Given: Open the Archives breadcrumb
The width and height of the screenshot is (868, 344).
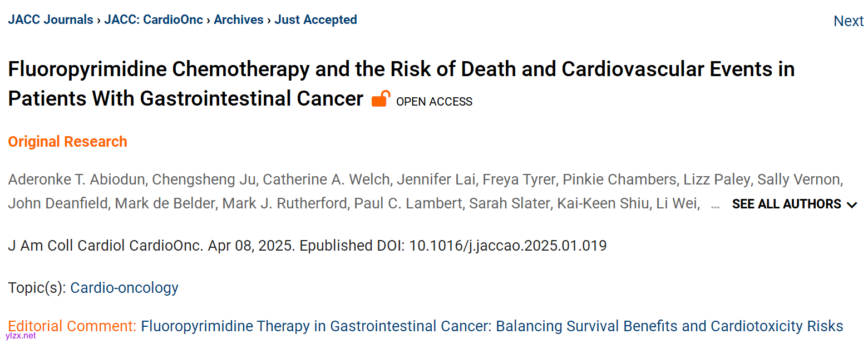Looking at the screenshot, I should (x=239, y=20).
